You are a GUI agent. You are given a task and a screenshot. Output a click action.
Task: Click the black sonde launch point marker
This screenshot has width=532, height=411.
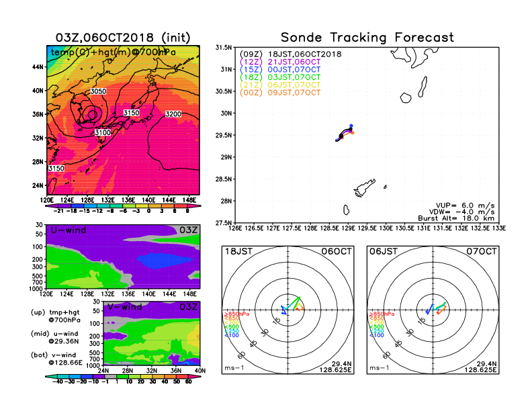pos(341,136)
